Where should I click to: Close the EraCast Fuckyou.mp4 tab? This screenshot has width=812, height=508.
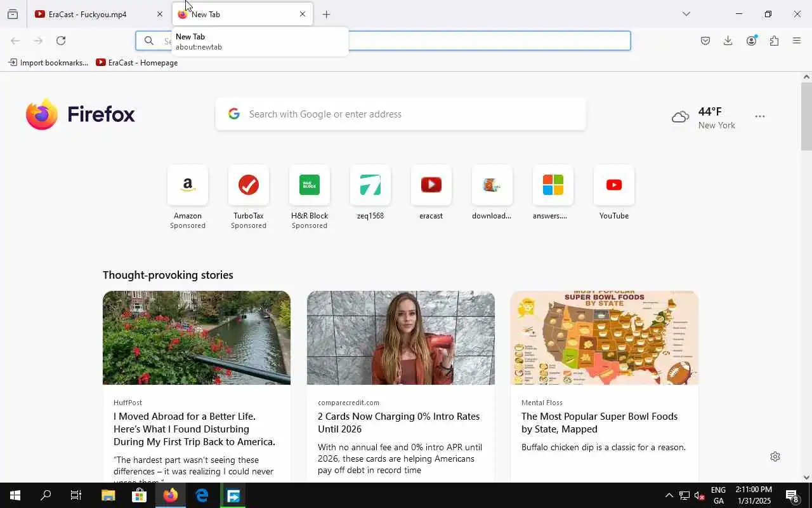pos(159,14)
